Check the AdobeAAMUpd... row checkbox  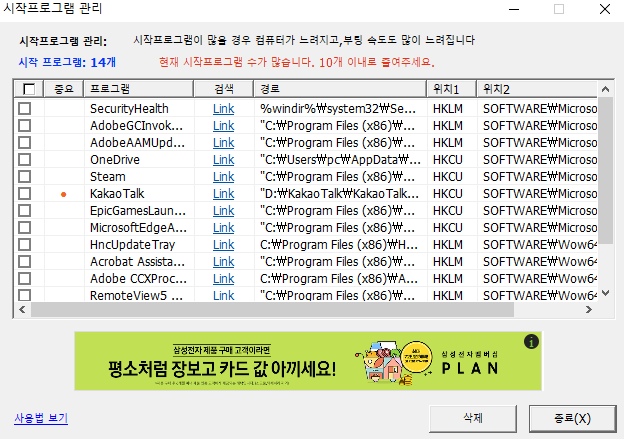[x=25, y=142]
